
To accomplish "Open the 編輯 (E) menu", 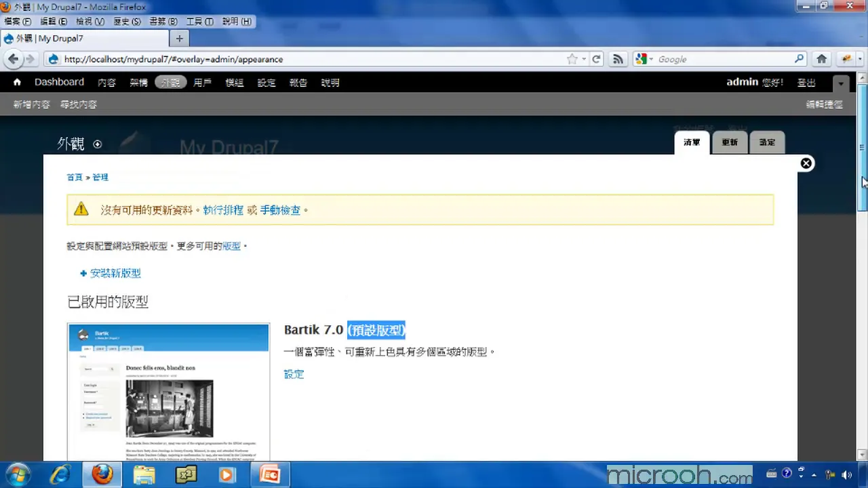I will [54, 22].
